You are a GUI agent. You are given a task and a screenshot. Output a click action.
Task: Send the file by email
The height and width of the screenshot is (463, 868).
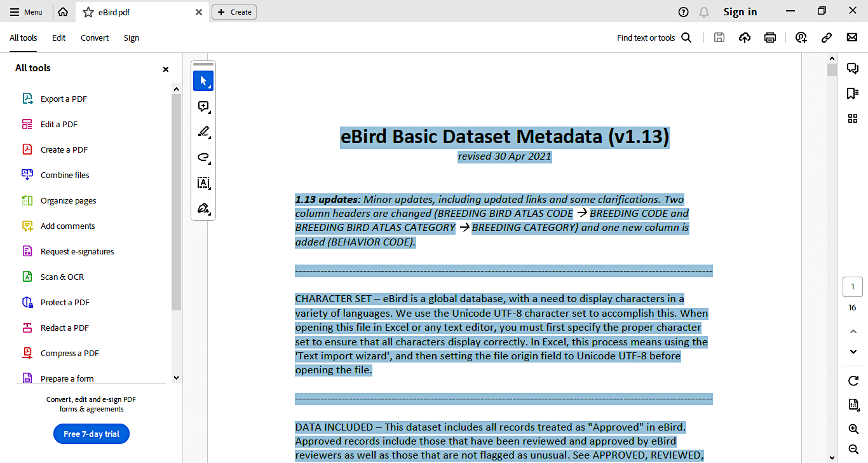click(852, 38)
